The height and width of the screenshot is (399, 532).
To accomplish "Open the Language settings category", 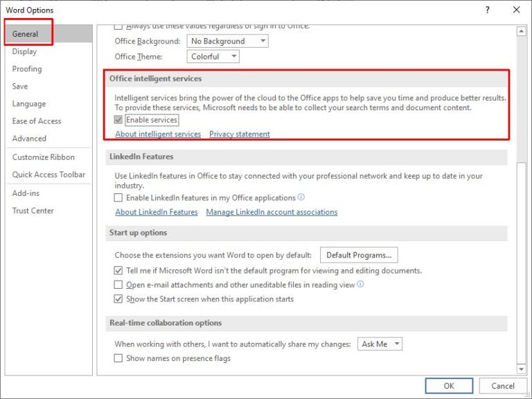I will click(x=29, y=104).
